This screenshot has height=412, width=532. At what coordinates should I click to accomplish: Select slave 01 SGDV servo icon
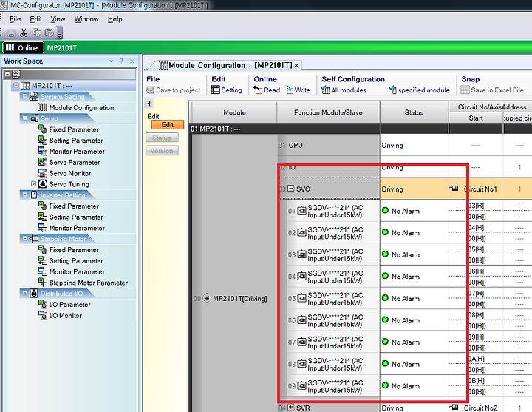click(x=301, y=211)
